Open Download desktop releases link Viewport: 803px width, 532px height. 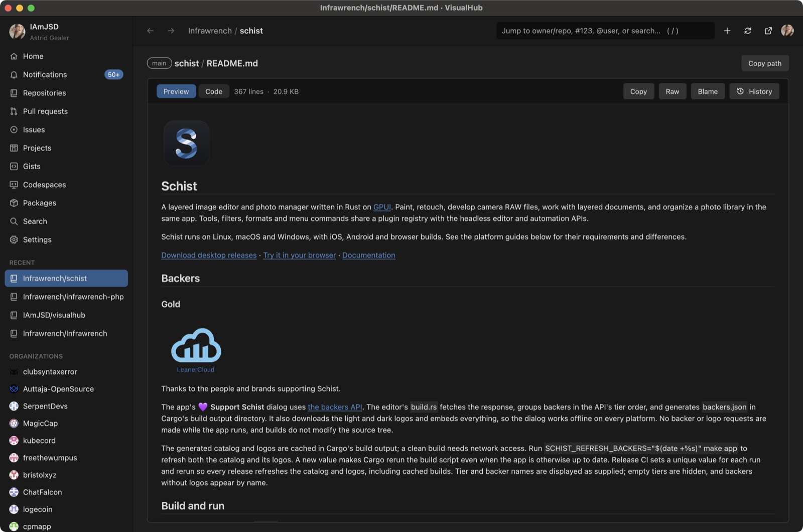[209, 255]
